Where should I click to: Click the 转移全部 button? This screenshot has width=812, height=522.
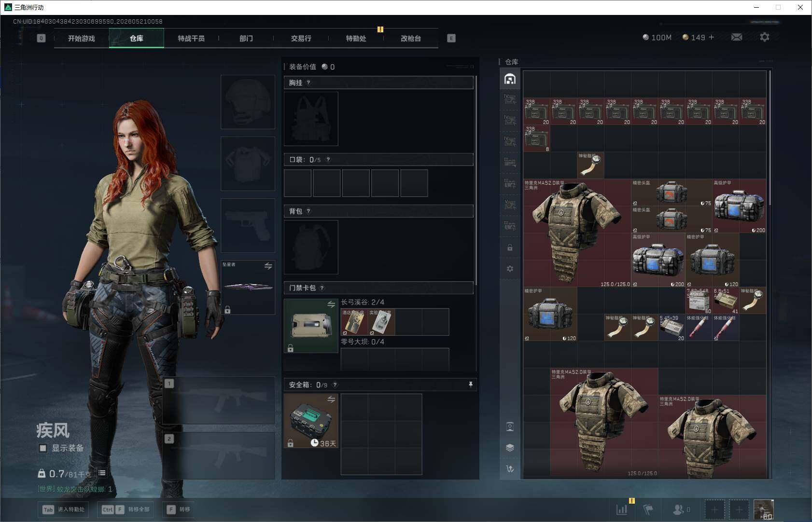(126, 509)
